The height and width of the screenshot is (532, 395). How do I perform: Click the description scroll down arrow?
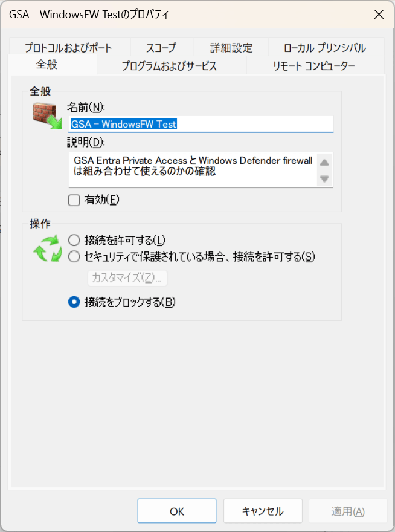[x=324, y=178]
